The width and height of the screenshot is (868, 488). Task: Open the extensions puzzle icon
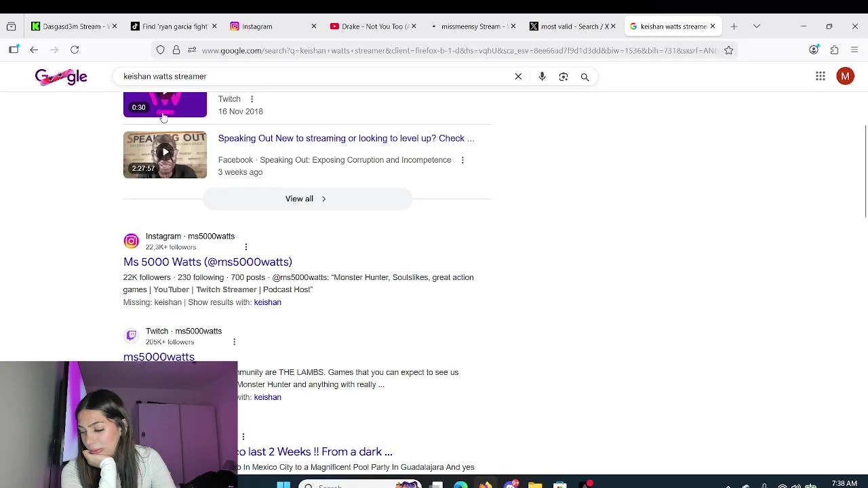click(x=834, y=50)
